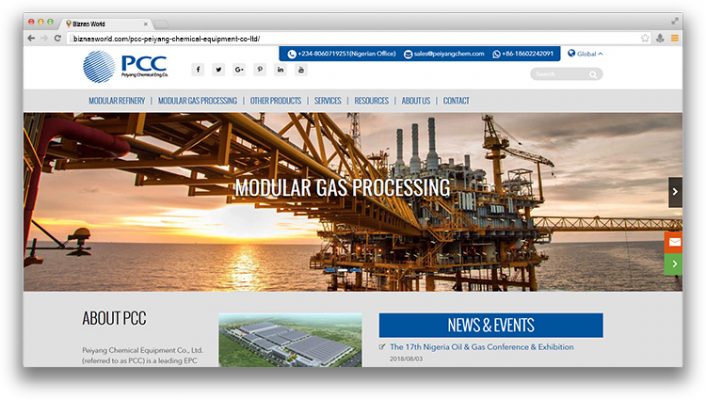Open the Pinterest social icon
This screenshot has height=400, width=706.
pyautogui.click(x=260, y=69)
